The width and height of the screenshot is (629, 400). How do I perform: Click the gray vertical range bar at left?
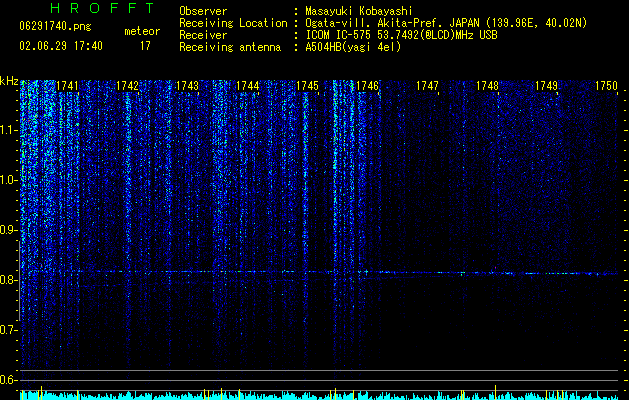(x=19, y=281)
